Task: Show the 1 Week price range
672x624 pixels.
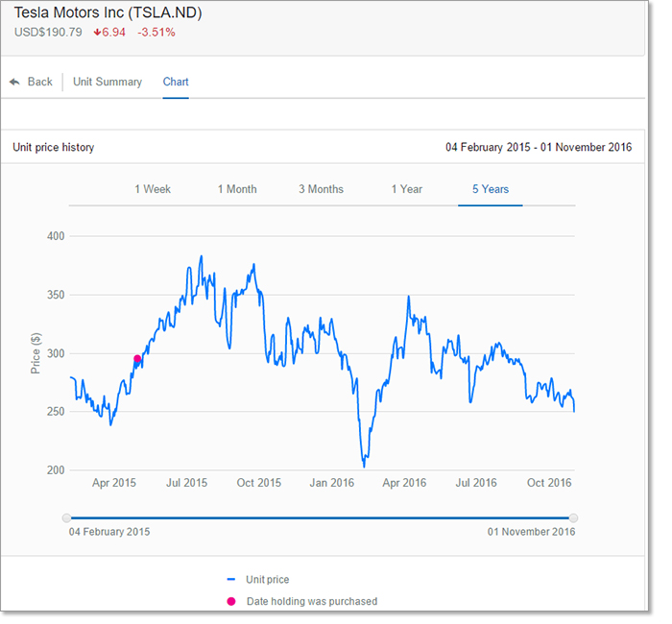Action: pos(153,189)
